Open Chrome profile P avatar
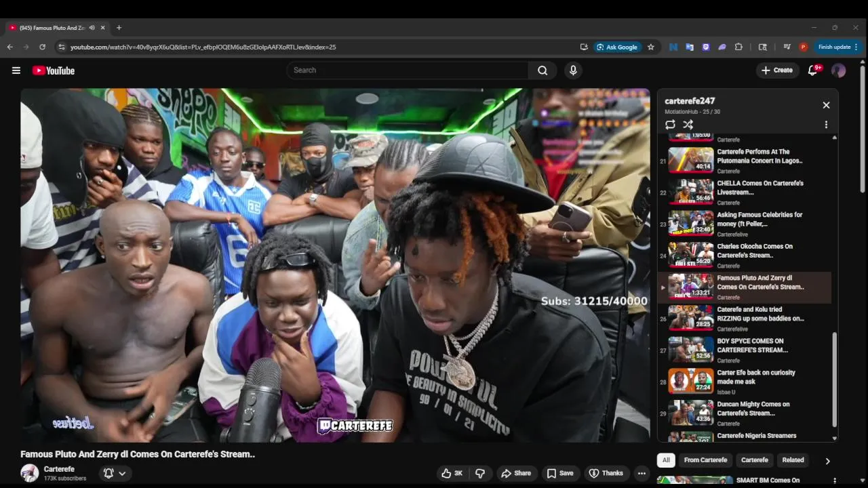The width and height of the screenshot is (868, 488). point(804,47)
